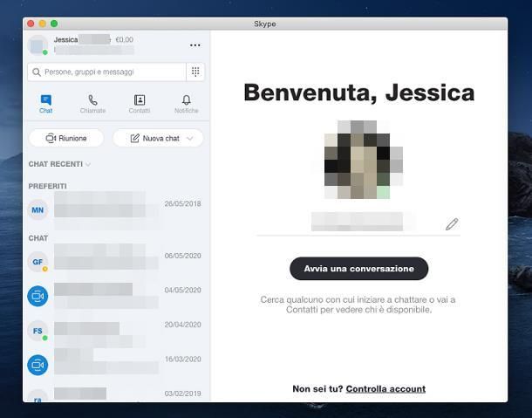This screenshot has height=418, width=532.
Task: Click Avvia una conversazione button
Action: (359, 269)
